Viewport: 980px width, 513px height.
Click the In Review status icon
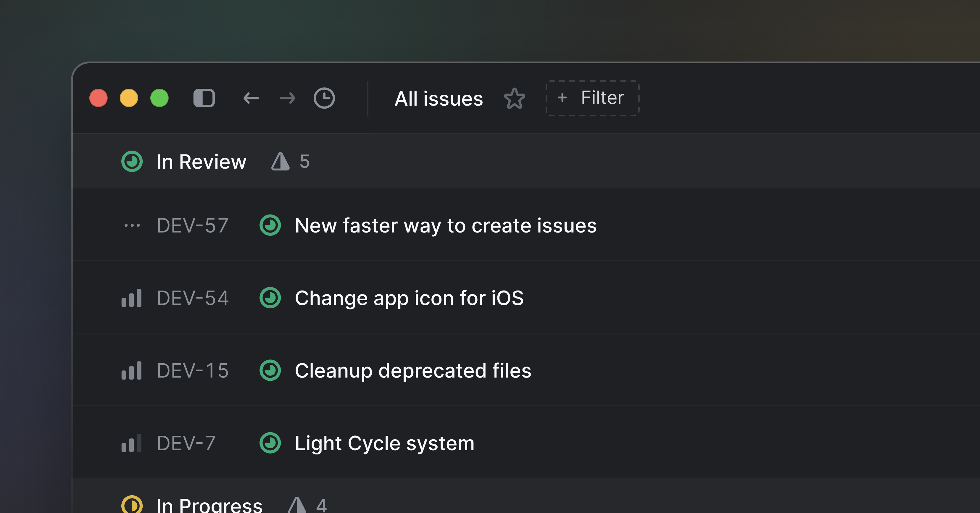[x=133, y=162]
